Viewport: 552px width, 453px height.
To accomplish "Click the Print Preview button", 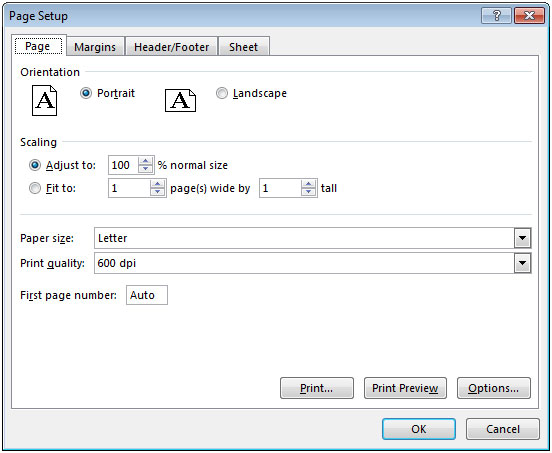I will click(x=405, y=388).
